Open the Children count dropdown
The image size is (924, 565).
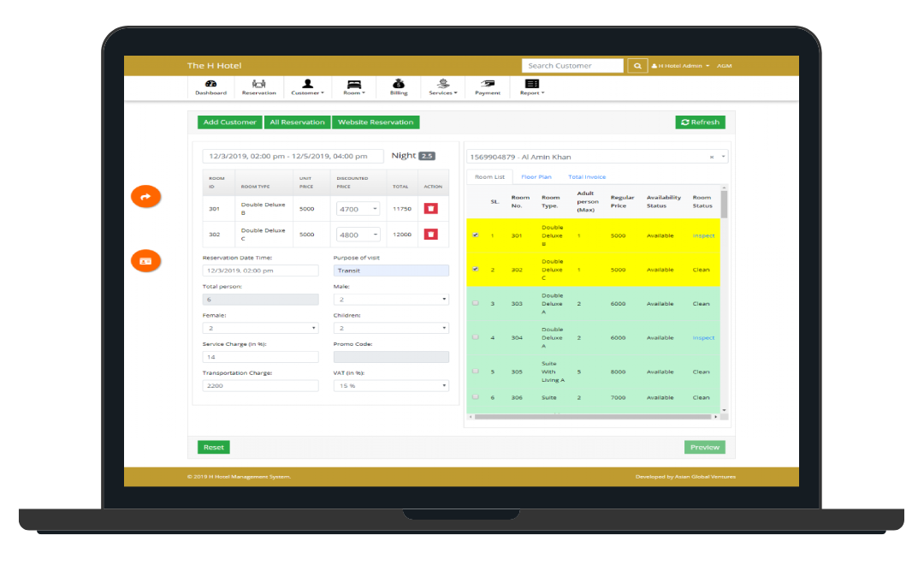pyautogui.click(x=391, y=328)
